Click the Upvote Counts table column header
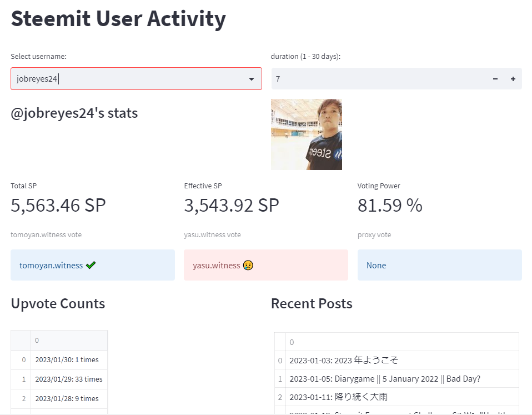This screenshot has width=532, height=415. 69,340
